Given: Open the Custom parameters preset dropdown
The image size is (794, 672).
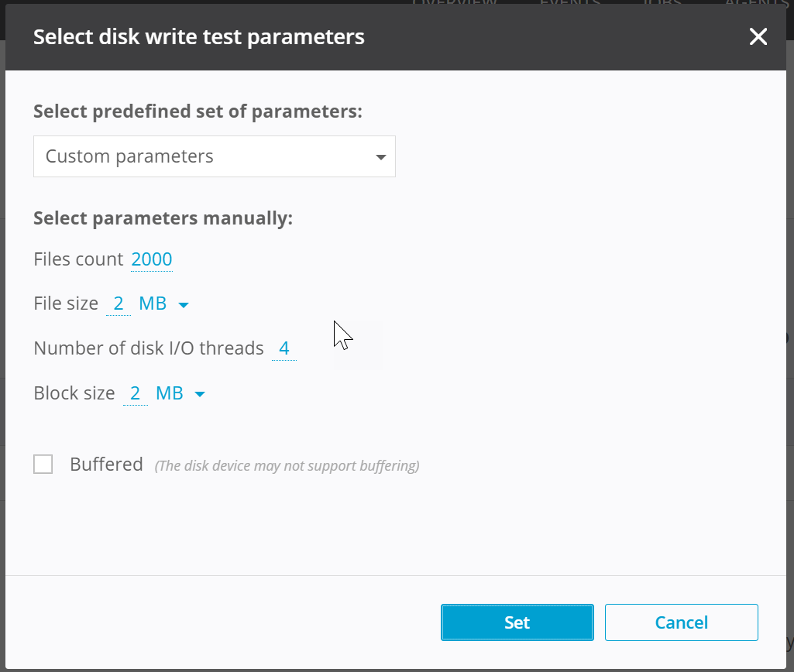Looking at the screenshot, I should coord(214,156).
